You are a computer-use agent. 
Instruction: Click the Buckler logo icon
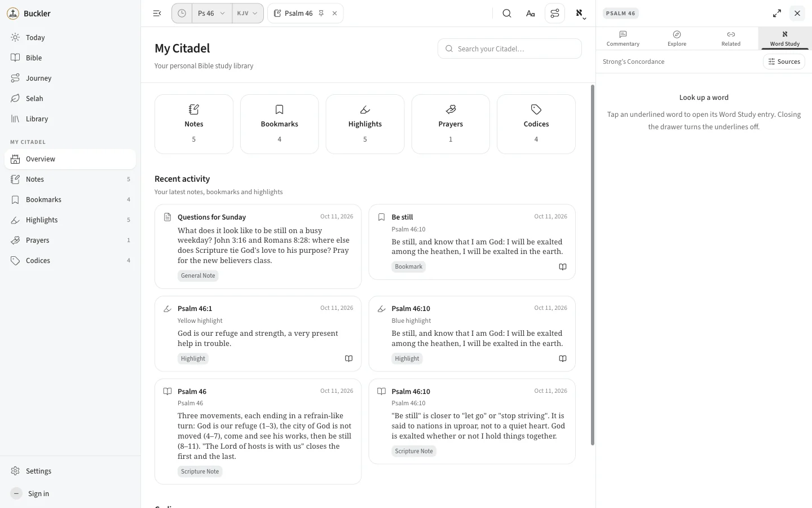(13, 14)
